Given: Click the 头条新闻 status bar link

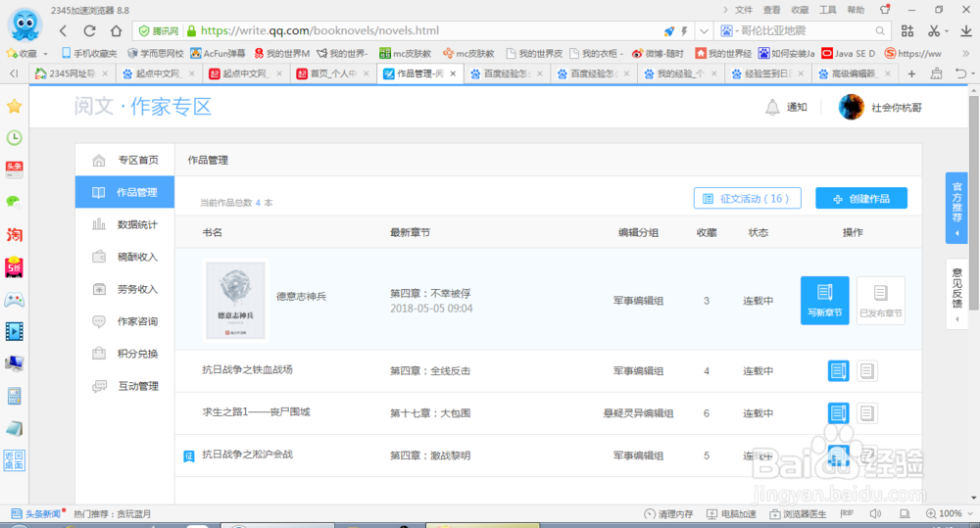Looking at the screenshot, I should pyautogui.click(x=36, y=513).
